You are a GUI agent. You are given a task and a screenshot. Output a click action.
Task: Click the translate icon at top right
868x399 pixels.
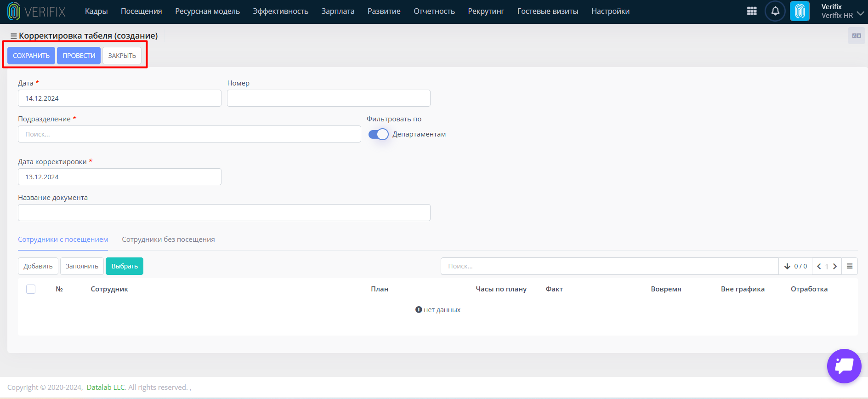(857, 35)
